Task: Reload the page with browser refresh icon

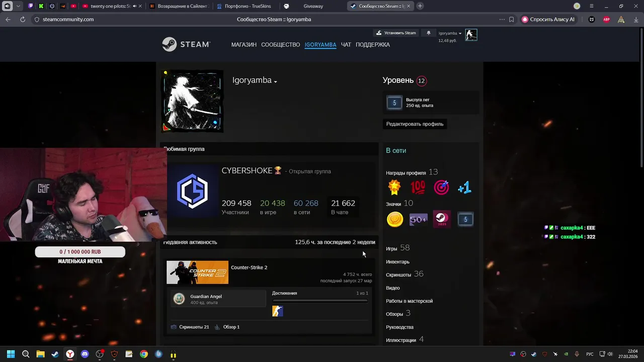Action: [x=23, y=19]
